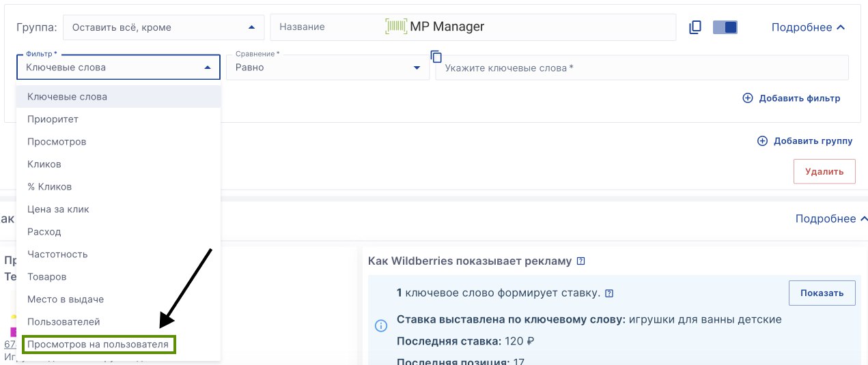Pick Частотность in the filter list
868x365 pixels.
(x=57, y=254)
